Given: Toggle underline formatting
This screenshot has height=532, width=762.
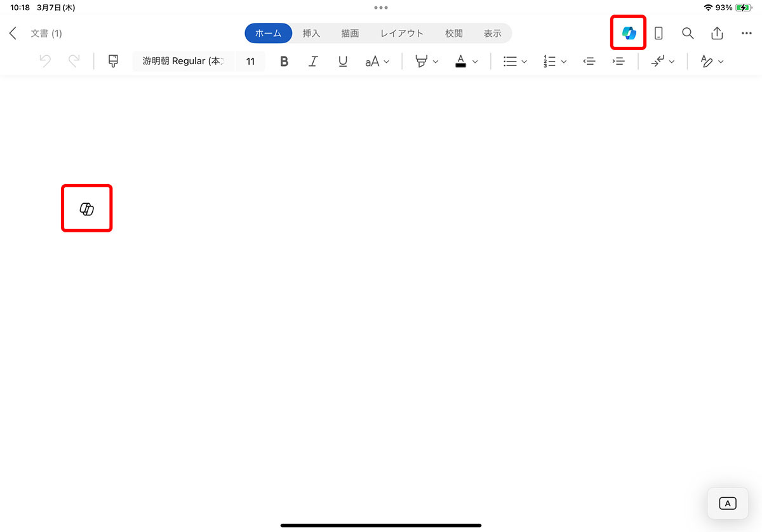Looking at the screenshot, I should click(x=343, y=61).
